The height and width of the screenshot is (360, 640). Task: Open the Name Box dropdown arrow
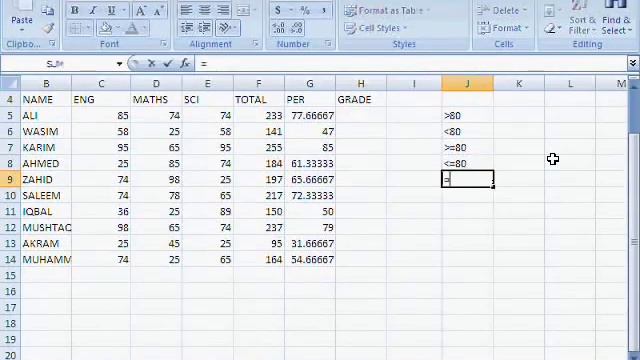point(119,64)
